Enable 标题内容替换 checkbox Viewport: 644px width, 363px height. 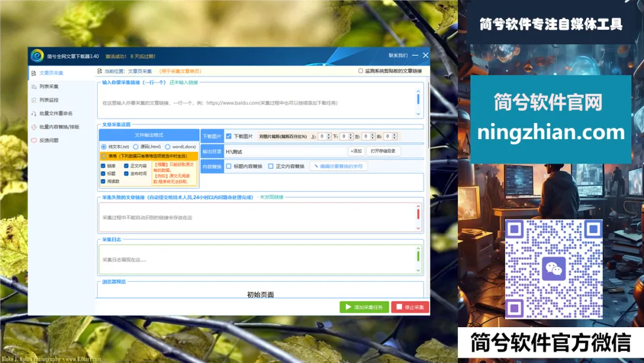coord(229,167)
